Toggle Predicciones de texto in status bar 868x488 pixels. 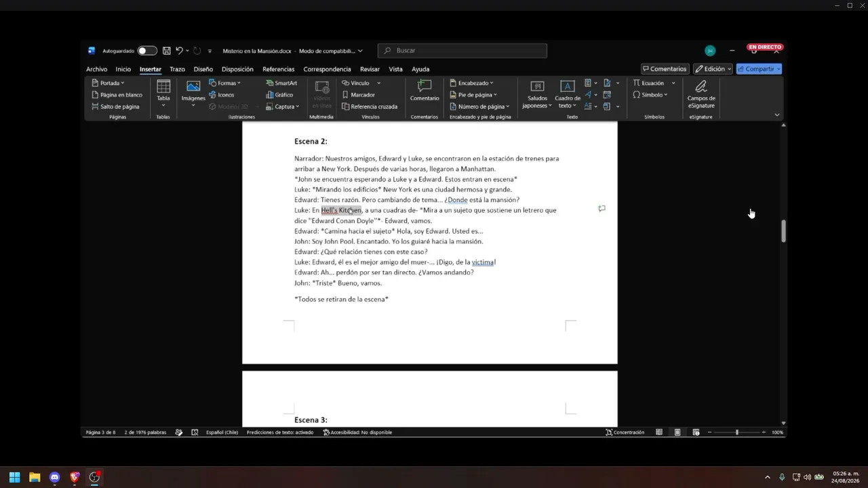tap(280, 432)
